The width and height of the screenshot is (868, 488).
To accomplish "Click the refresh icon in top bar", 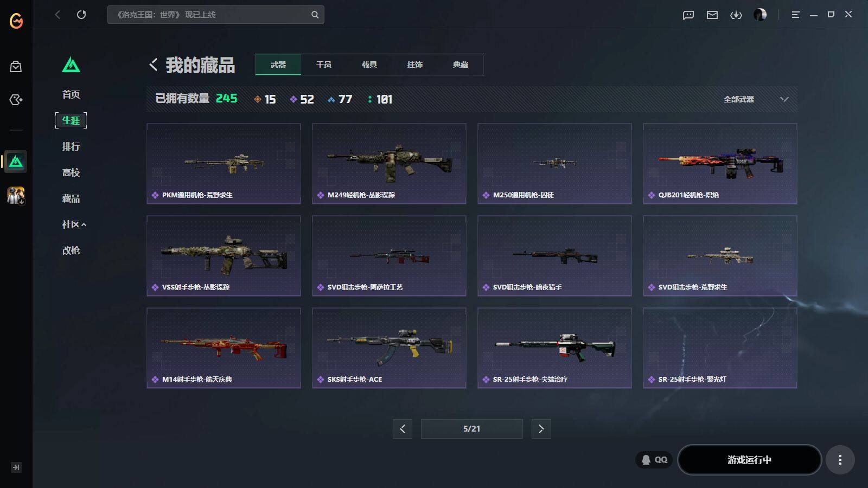I will click(81, 15).
